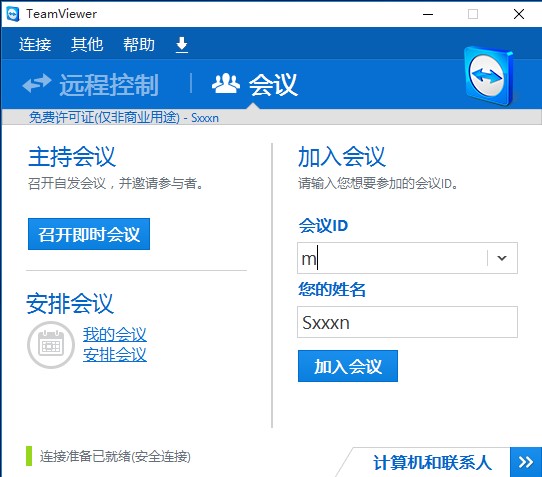The height and width of the screenshot is (477, 542).
Task: Click the 加入会议 button
Action: [x=348, y=366]
